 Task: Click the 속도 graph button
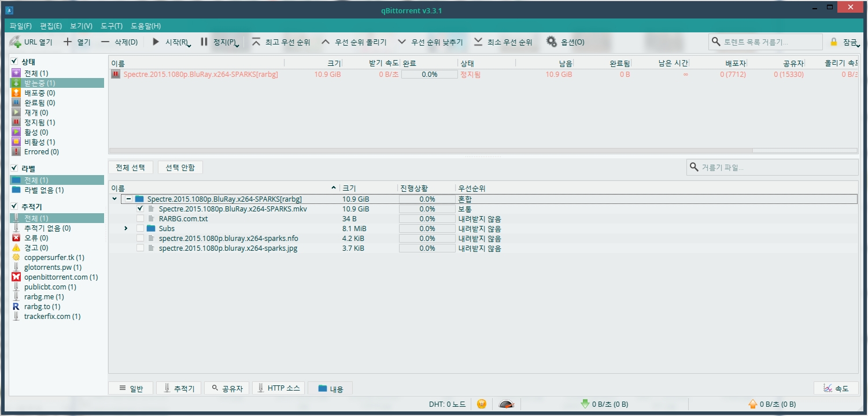coord(836,388)
